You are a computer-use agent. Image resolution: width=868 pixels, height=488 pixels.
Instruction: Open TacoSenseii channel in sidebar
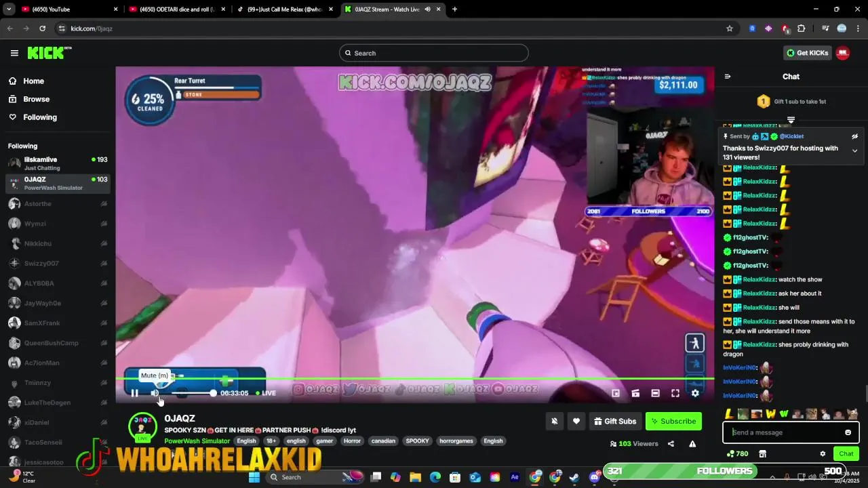pos(58,442)
